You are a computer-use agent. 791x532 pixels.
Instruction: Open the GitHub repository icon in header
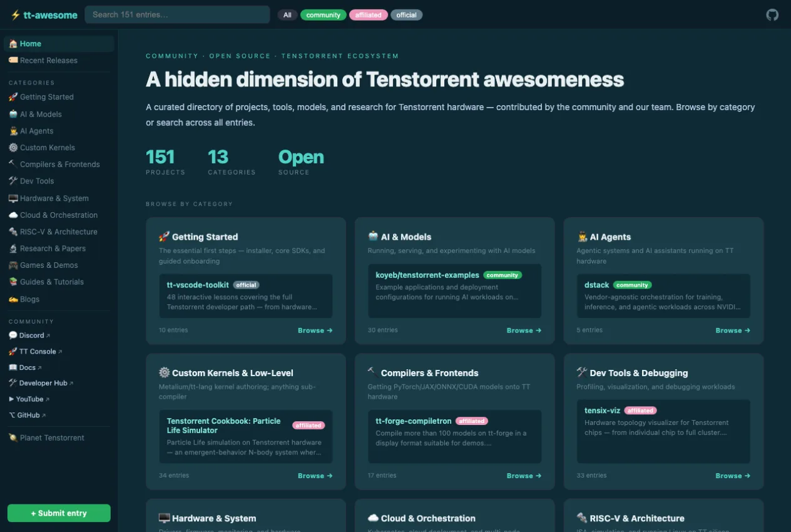coord(773,14)
